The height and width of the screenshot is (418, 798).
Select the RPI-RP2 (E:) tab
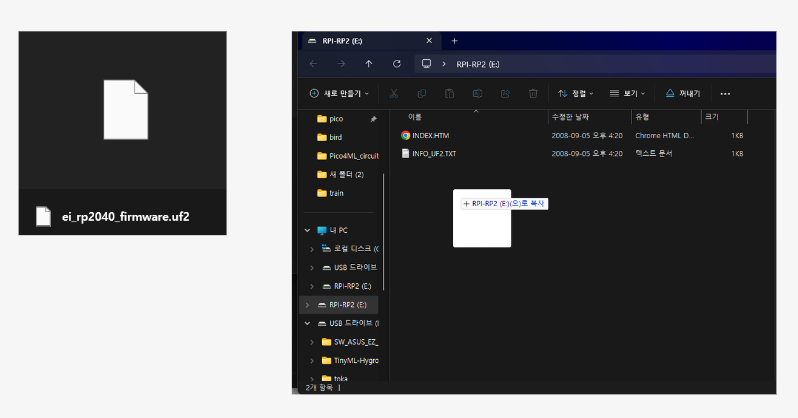370,41
